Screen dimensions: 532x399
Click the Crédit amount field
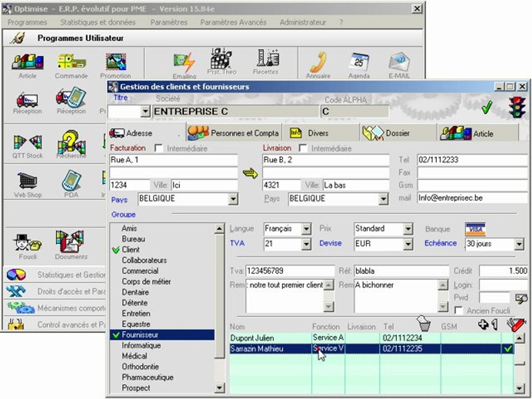504,271
